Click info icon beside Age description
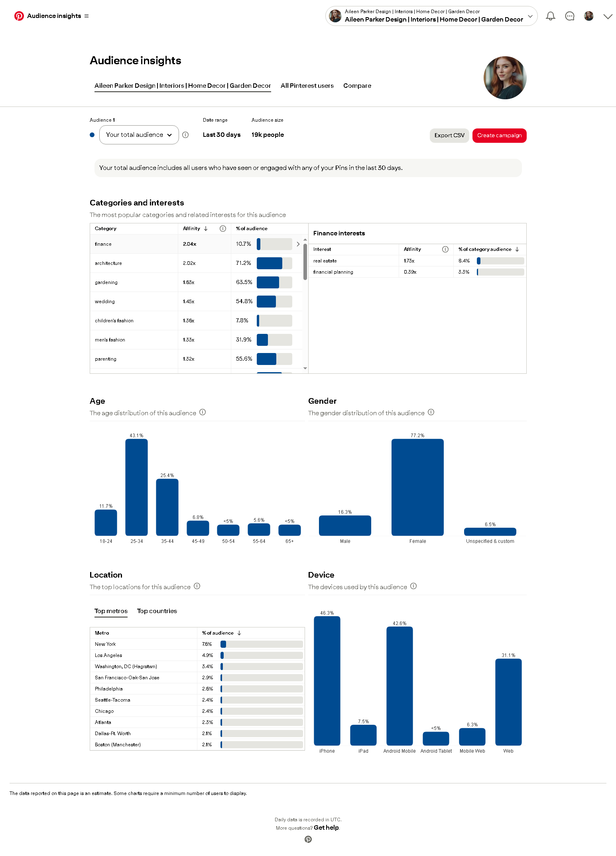The image size is (616, 856). pyautogui.click(x=203, y=412)
